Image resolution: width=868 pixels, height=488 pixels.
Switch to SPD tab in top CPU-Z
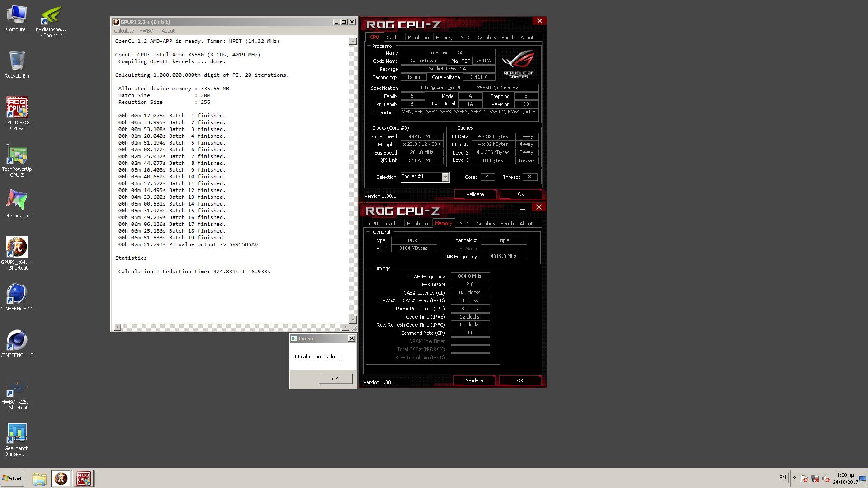(x=465, y=38)
